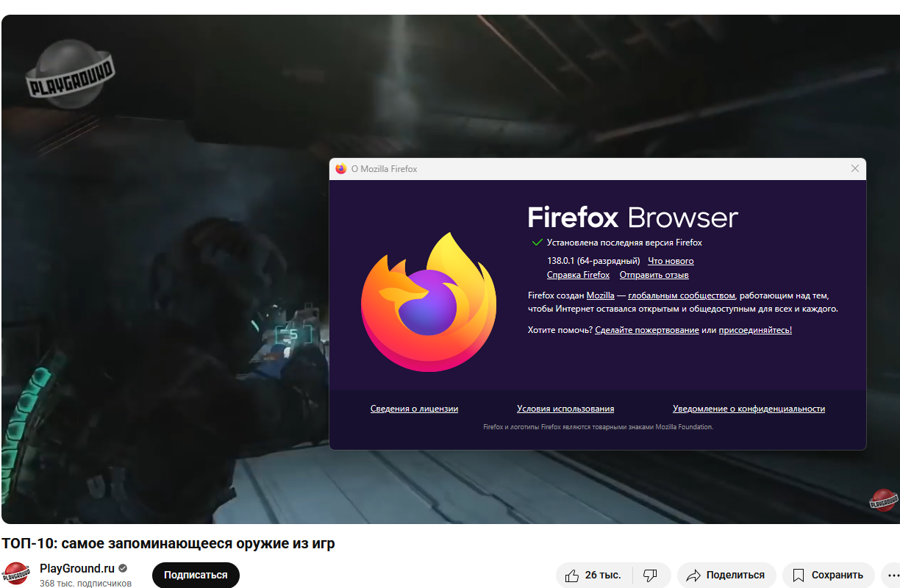This screenshot has width=900, height=588.
Task: Open 'Условия использования' link
Action: click(565, 409)
